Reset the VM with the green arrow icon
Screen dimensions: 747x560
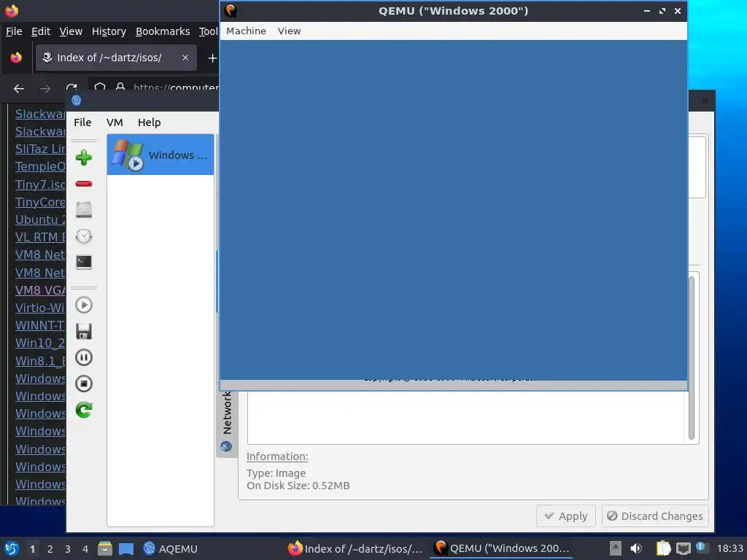tap(84, 410)
